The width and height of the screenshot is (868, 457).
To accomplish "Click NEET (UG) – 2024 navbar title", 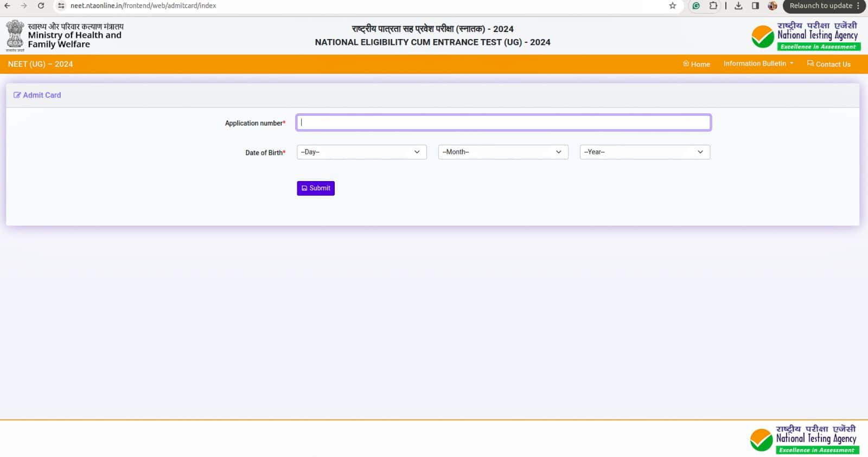I will coord(40,64).
